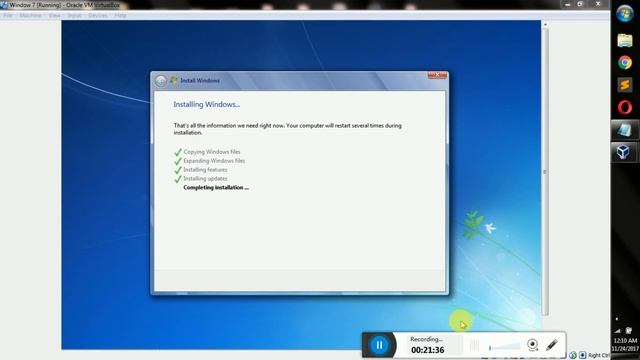Open the VirtualBox Input menu

point(74,16)
